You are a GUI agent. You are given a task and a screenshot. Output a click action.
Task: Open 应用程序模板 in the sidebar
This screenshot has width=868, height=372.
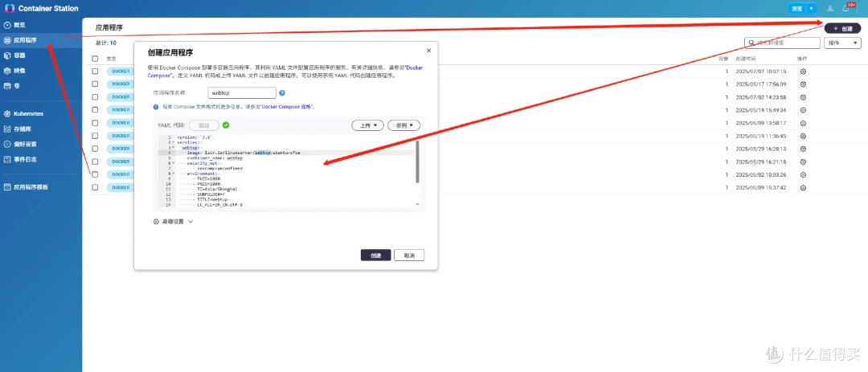pyautogui.click(x=41, y=187)
